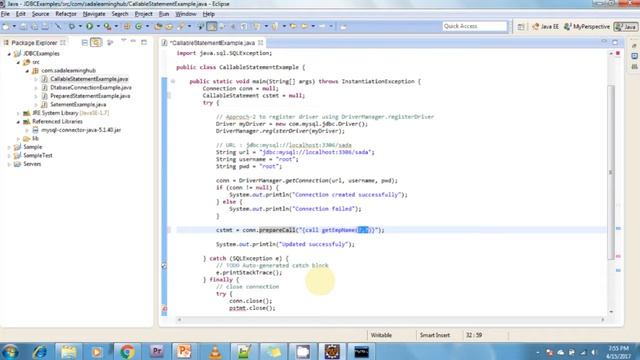Open the New wizard dropdown arrow
This screenshot has width=640, height=360.
tap(14, 27)
